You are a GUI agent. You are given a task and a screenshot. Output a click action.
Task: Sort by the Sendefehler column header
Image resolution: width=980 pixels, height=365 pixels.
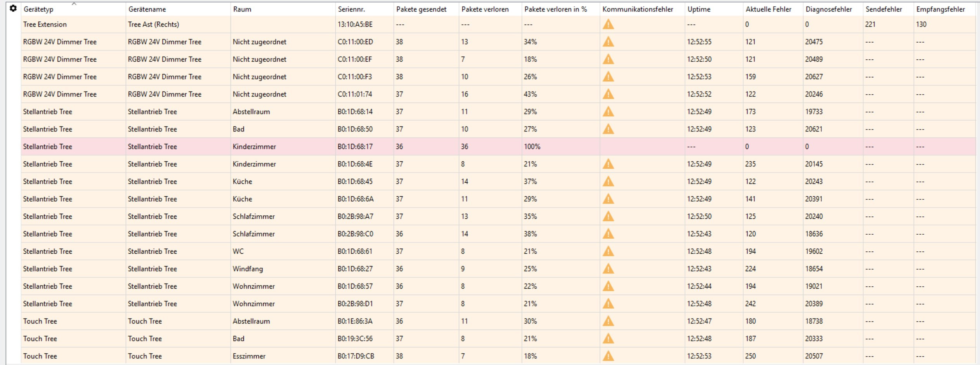(884, 9)
